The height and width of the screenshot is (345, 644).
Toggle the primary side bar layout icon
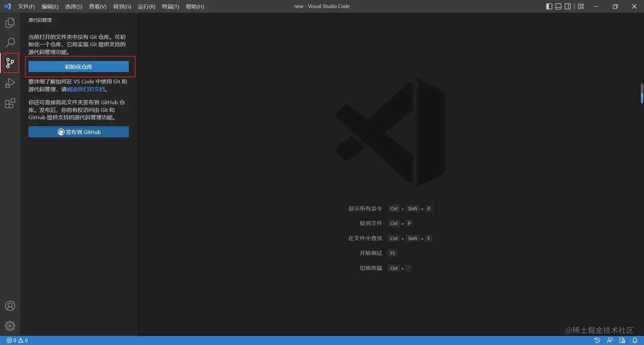click(549, 6)
